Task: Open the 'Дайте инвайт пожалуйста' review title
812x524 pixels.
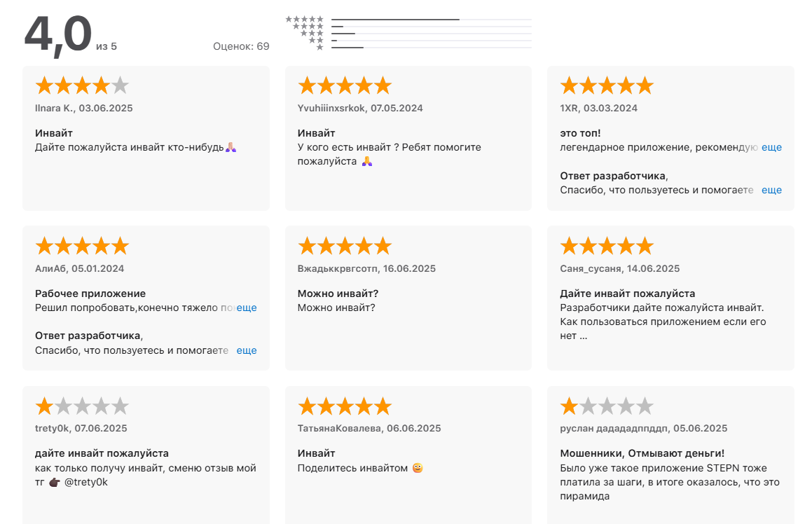Action: pyautogui.click(x=628, y=294)
